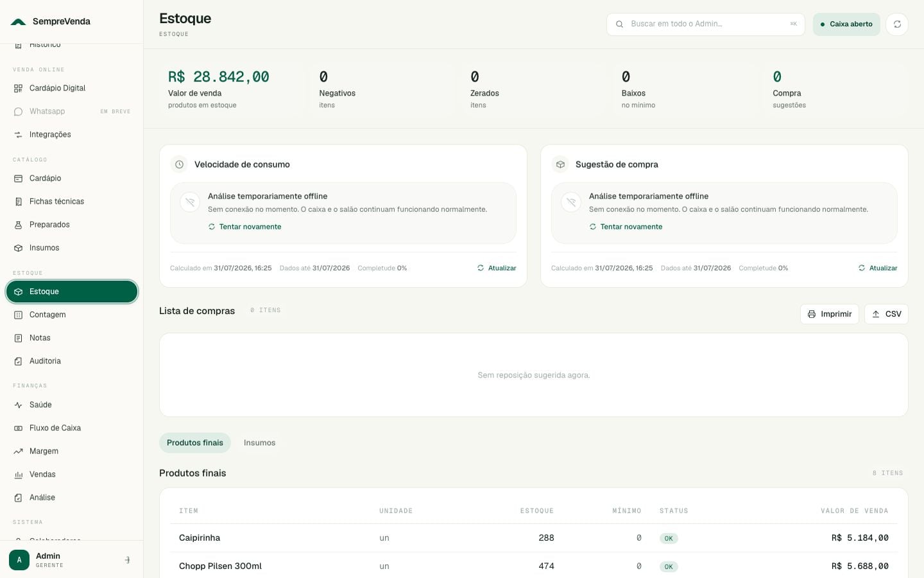
Task: Click the SempreVenda logo icon
Action: point(19,22)
